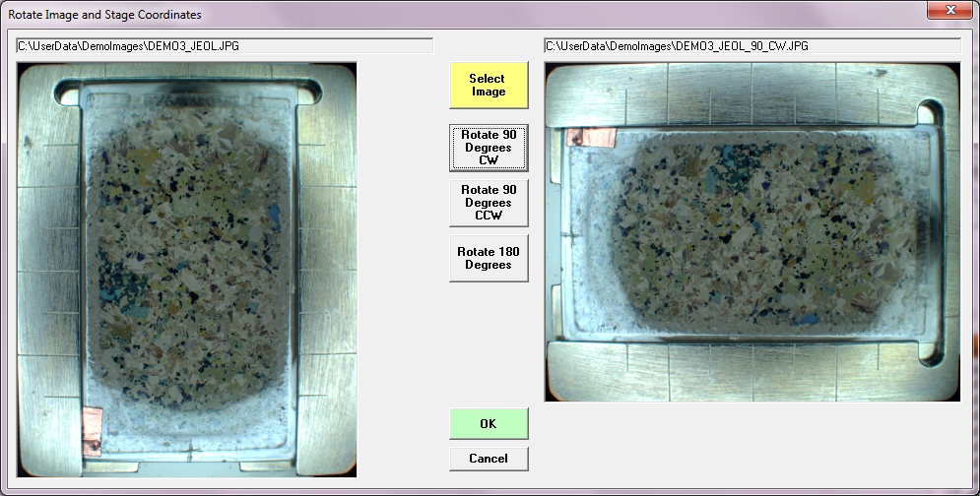Click center of the original portrait sample image
Viewport: 980px width, 496px height.
187,271
